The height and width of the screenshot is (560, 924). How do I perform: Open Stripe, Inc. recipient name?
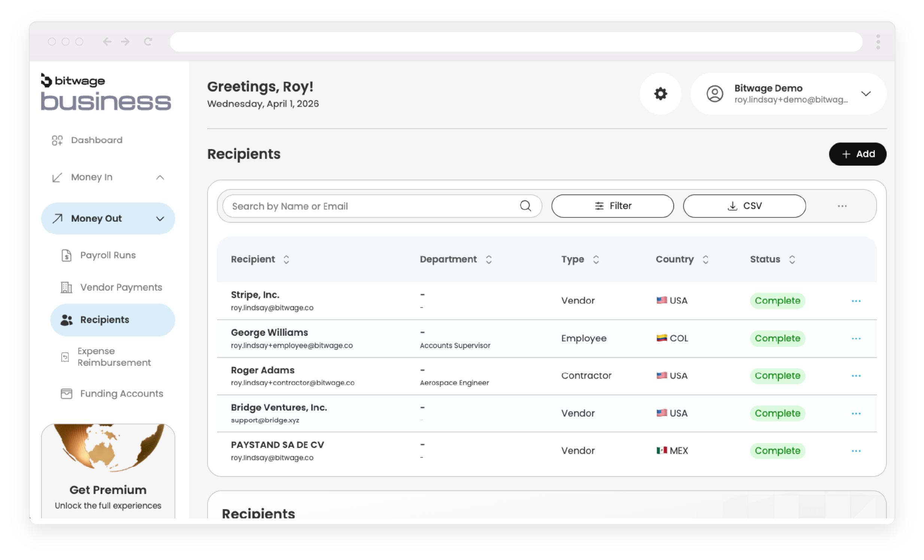[255, 295]
